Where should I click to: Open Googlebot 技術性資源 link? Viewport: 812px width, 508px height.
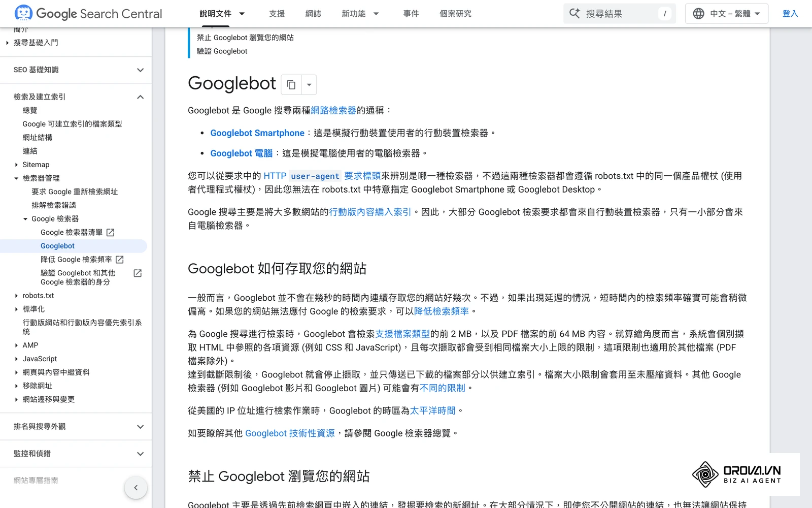[290, 433]
